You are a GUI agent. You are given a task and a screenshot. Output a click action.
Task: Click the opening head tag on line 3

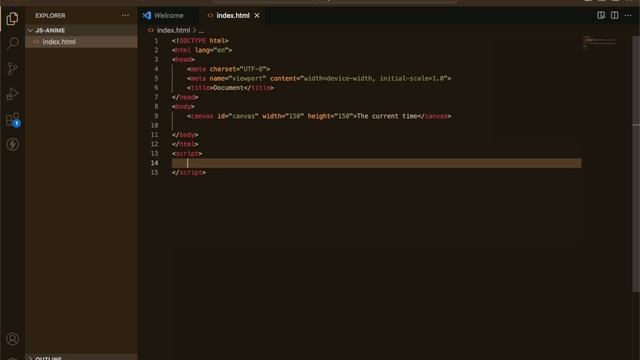[x=183, y=60]
